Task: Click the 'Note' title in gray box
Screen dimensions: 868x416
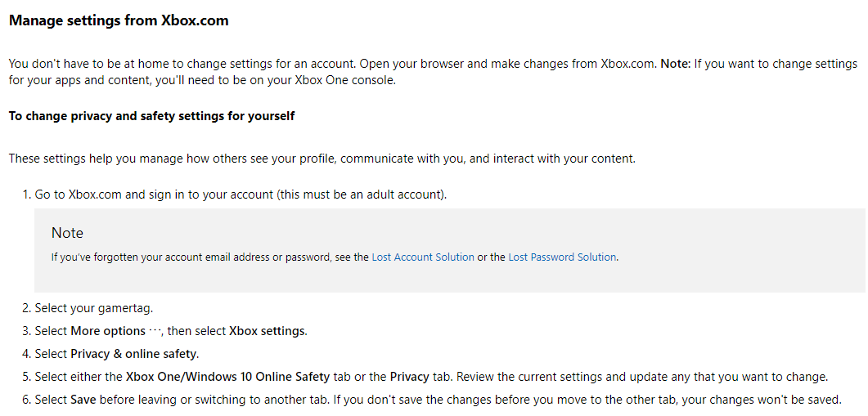Action: coord(68,233)
